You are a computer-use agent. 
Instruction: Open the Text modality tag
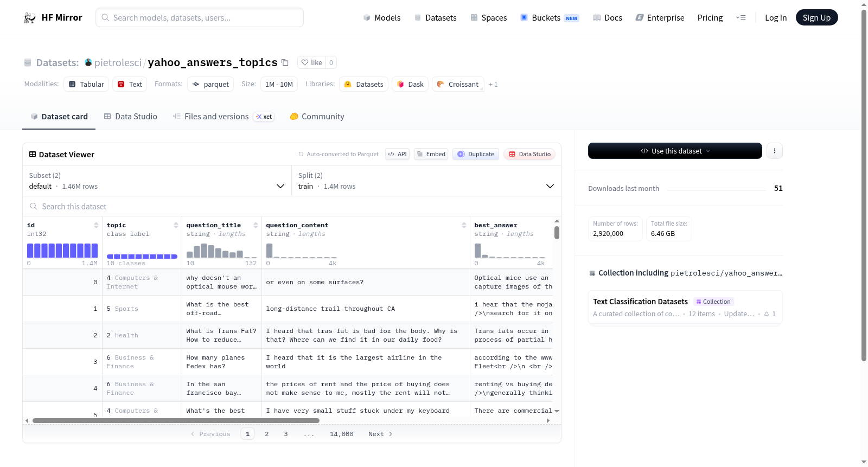click(130, 84)
